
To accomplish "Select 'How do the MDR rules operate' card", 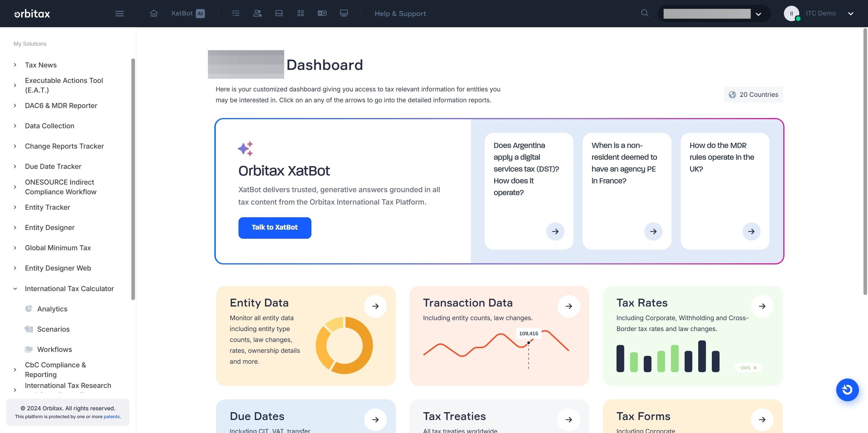I will (725, 191).
